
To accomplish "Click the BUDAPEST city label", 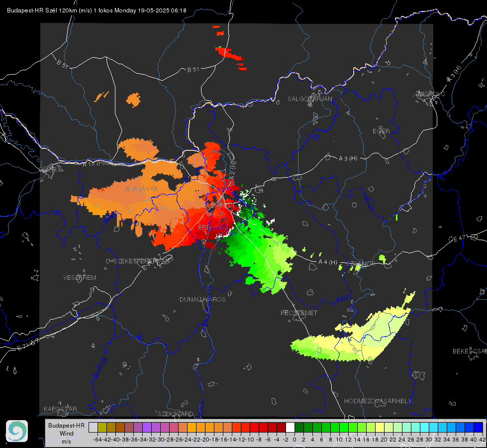I will 219,206.
